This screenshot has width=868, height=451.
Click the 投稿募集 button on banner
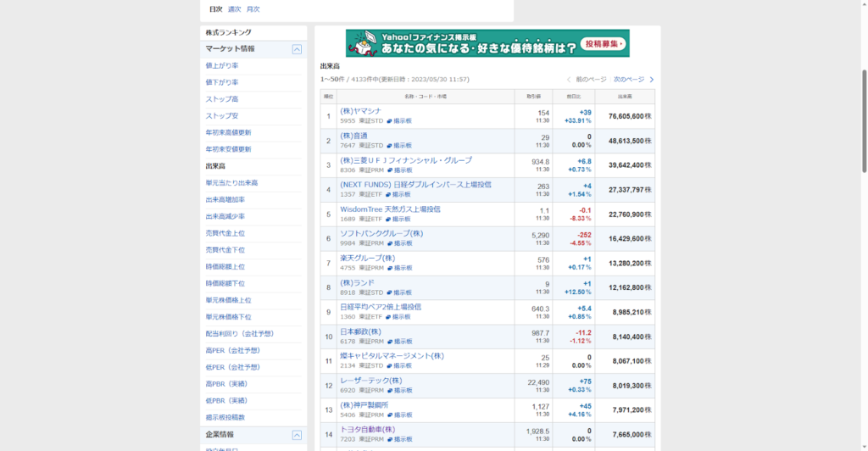604,44
